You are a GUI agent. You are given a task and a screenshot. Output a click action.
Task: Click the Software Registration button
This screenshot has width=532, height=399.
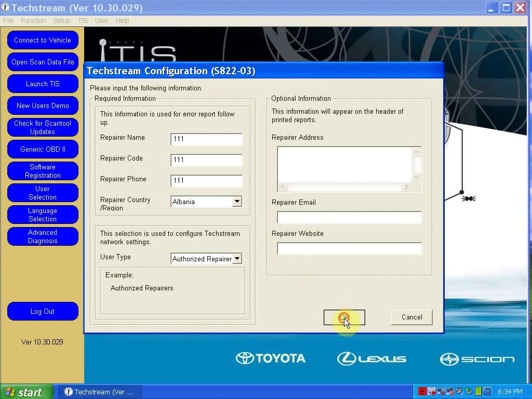click(x=43, y=171)
